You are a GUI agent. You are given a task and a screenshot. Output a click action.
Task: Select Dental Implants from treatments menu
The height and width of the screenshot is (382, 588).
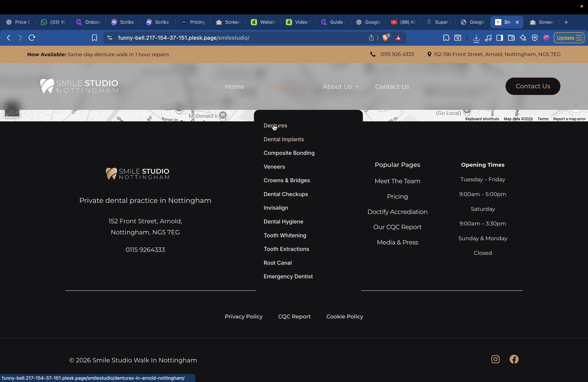(x=284, y=139)
